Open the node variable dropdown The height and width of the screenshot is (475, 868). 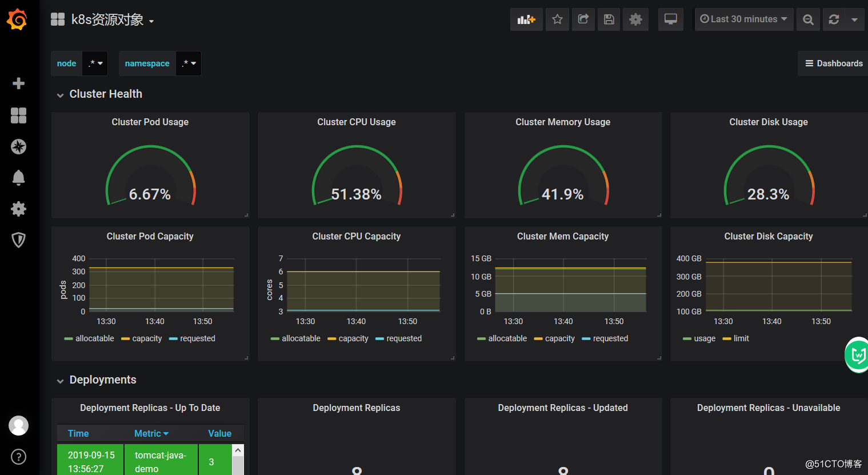(95, 63)
